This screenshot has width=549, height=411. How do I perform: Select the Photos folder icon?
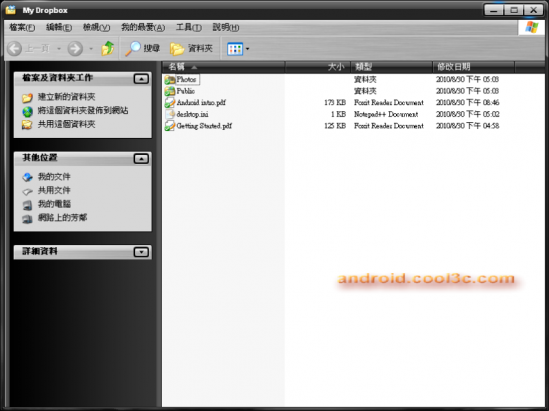(x=170, y=79)
